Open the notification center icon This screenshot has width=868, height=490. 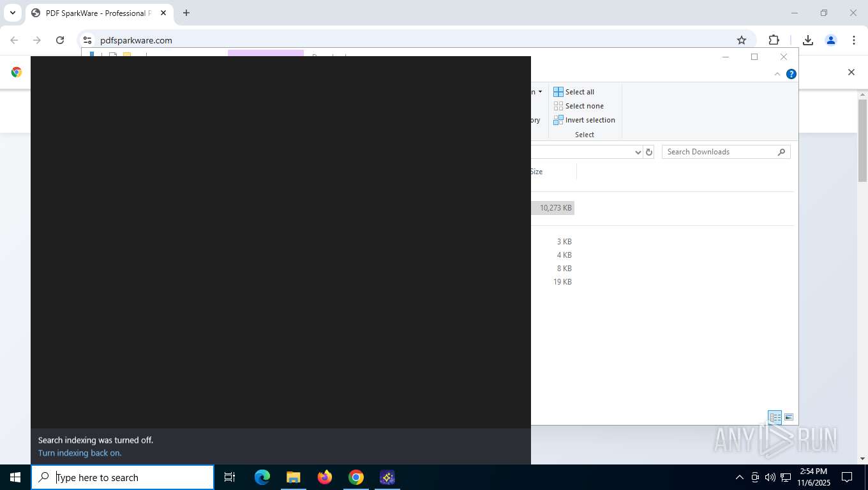point(847,477)
